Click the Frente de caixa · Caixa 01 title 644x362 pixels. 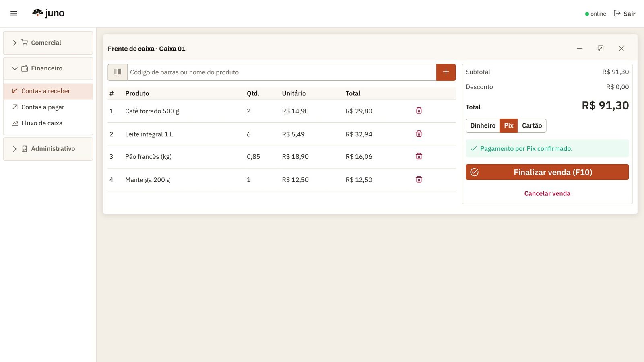147,49
